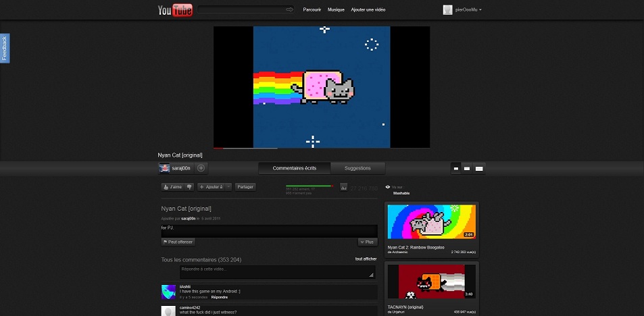Go to the YouTube home logo

[175, 10]
